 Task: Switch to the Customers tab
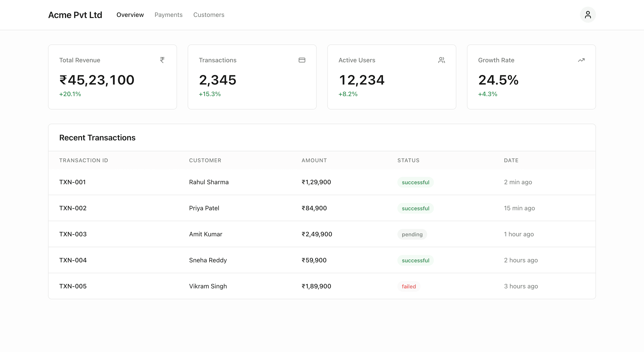[209, 14]
